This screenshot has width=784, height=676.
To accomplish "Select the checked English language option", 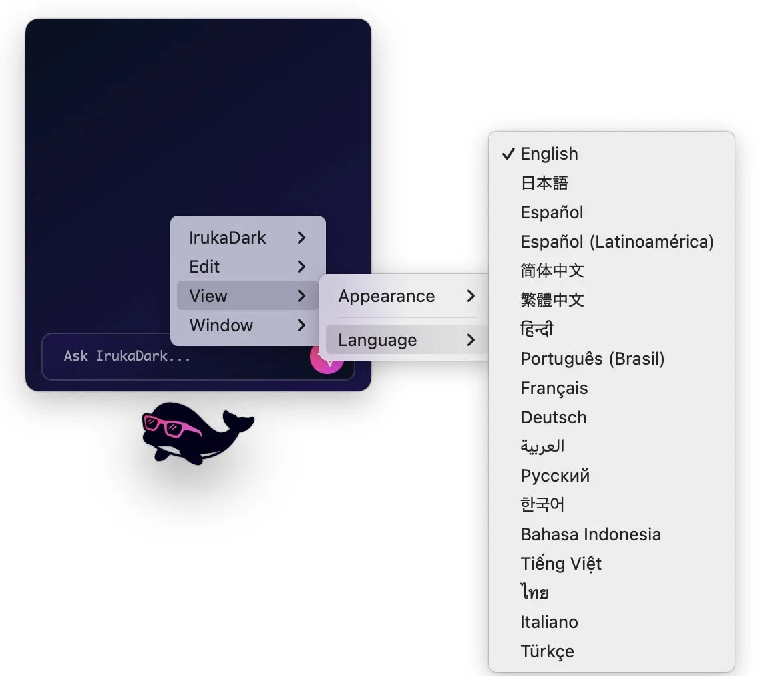I will point(549,154).
